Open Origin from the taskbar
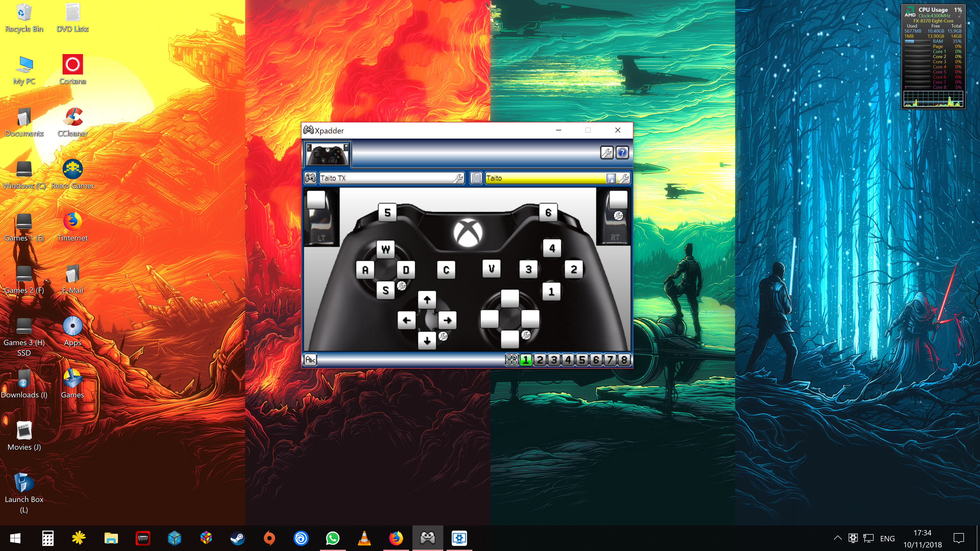This screenshot has width=980, height=551. tap(269, 538)
